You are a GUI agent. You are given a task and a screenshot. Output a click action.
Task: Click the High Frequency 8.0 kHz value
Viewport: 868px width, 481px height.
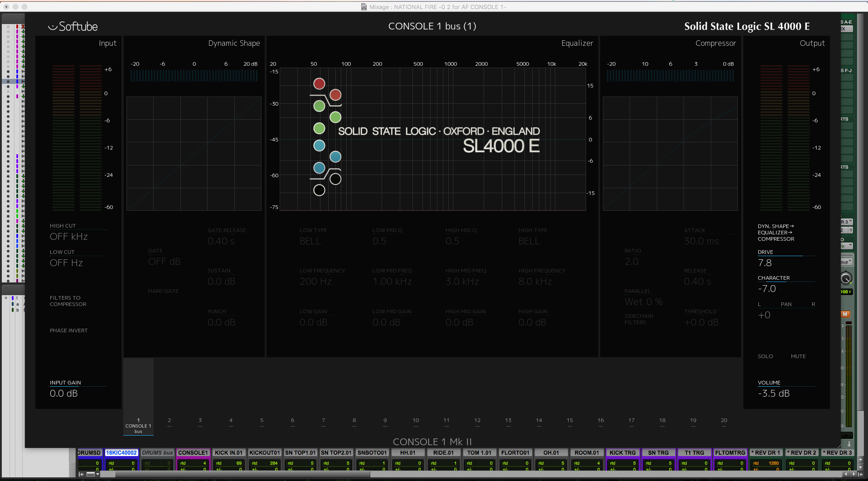[x=535, y=282]
